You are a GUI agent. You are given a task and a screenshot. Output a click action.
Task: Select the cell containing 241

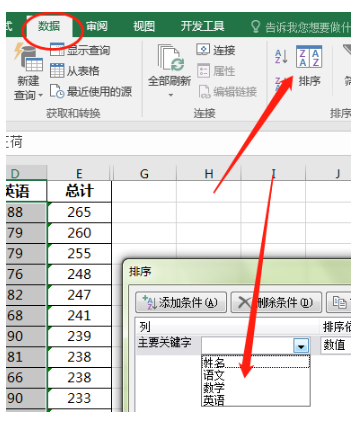click(x=79, y=315)
